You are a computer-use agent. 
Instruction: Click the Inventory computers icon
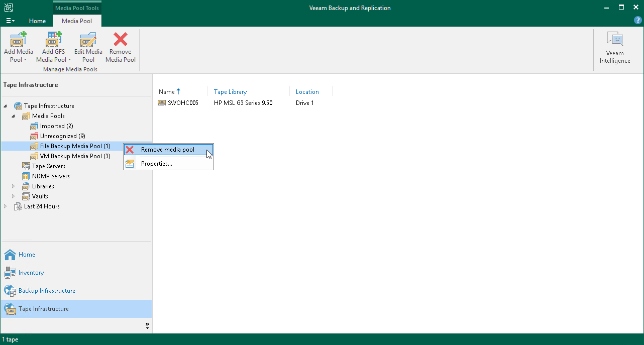pyautogui.click(x=10, y=273)
